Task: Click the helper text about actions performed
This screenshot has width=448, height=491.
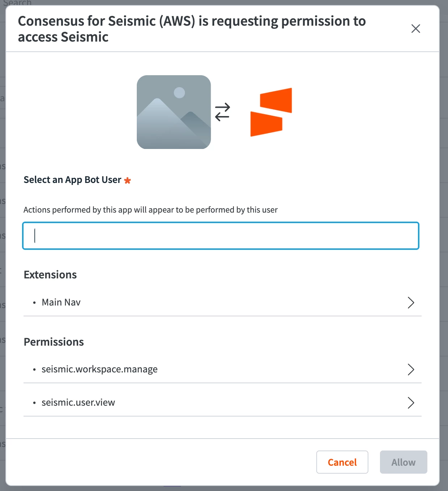Action: click(x=151, y=210)
